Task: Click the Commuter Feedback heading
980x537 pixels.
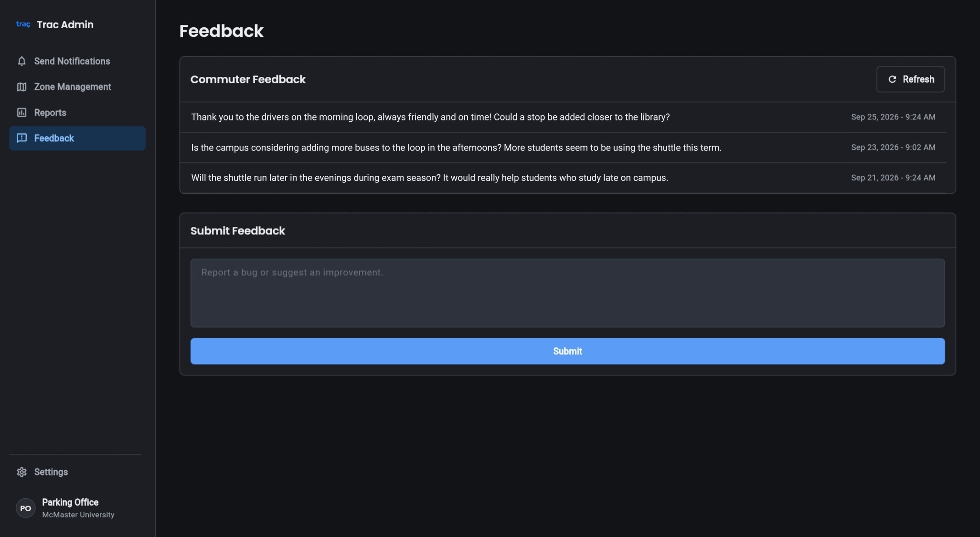Action: coord(248,79)
